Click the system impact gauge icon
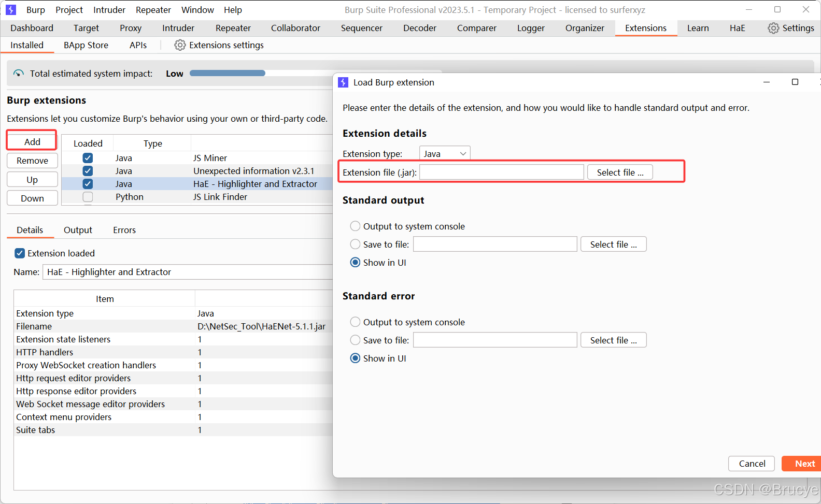This screenshot has height=504, width=821. click(x=19, y=74)
